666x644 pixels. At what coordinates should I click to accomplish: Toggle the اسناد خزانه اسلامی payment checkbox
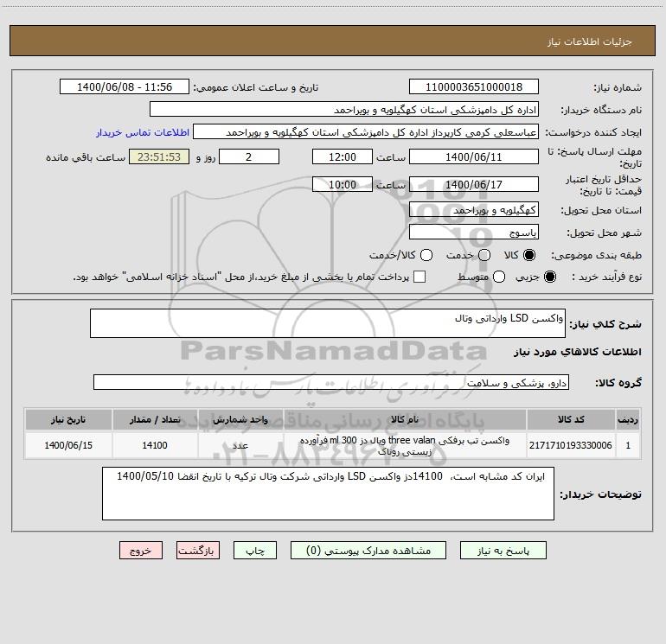419,277
